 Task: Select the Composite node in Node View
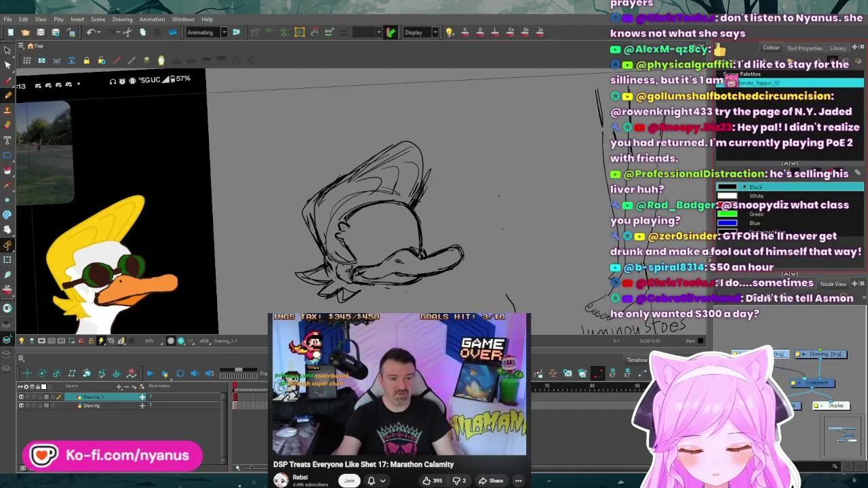(813, 383)
